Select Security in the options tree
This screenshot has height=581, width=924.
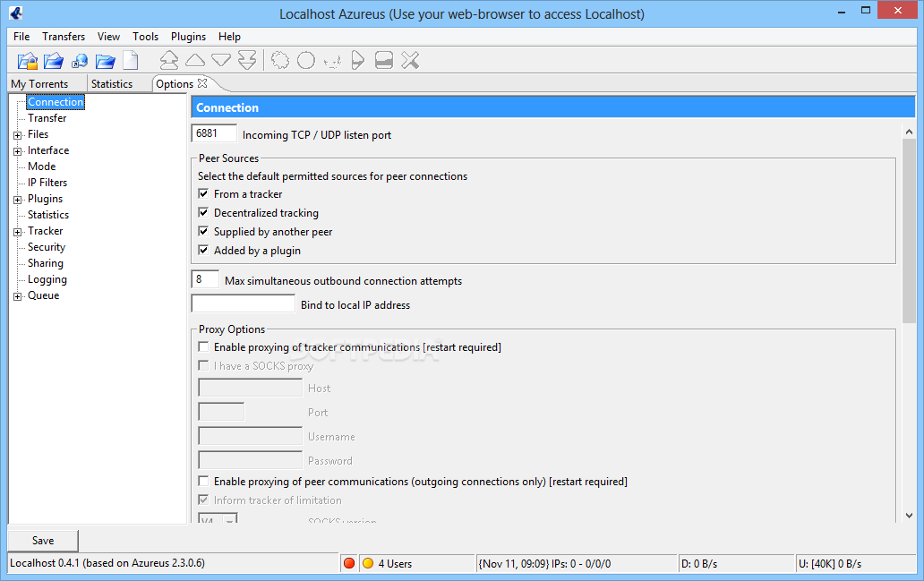(x=47, y=247)
